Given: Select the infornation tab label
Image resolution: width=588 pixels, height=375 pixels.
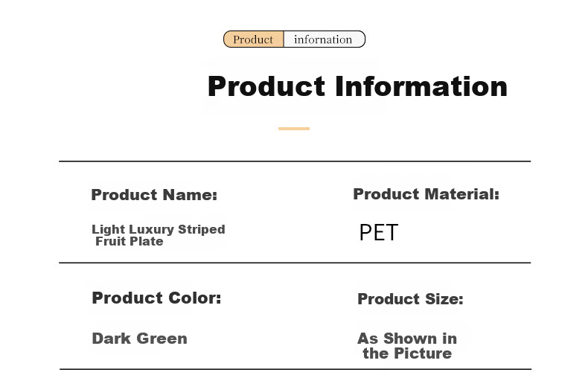Looking at the screenshot, I should (323, 39).
